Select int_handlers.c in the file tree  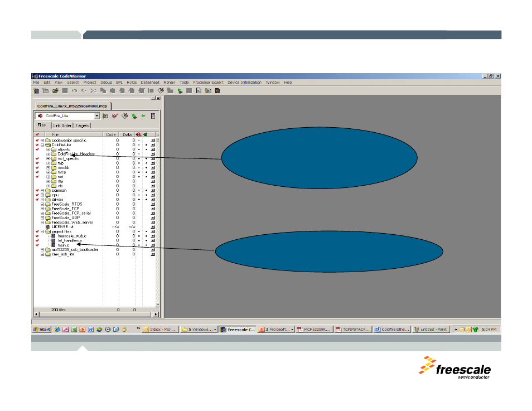(x=70, y=240)
